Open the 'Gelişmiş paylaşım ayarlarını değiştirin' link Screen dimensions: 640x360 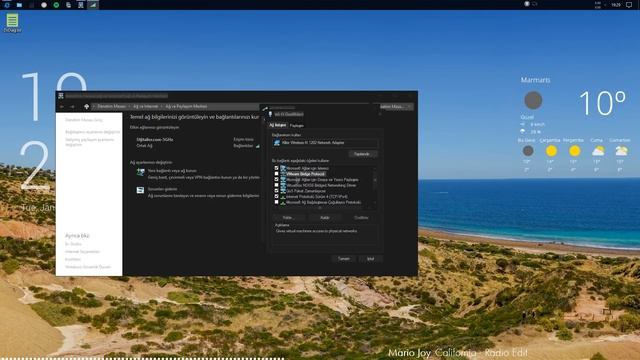click(90, 142)
